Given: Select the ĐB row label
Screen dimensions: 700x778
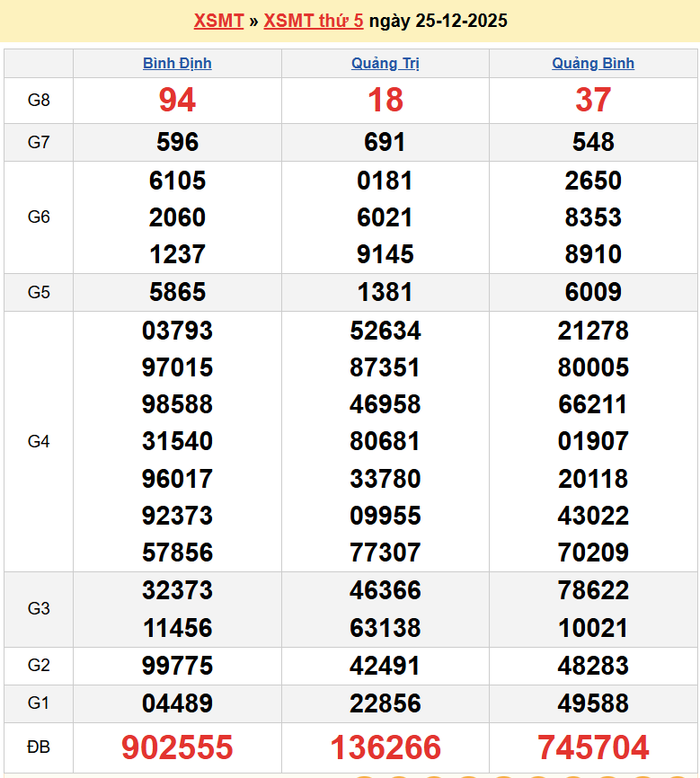Looking at the screenshot, I should [x=39, y=747].
